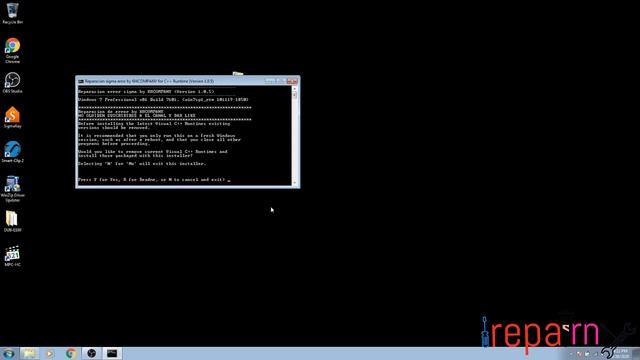Click the Show desktop button at taskbar end
This screenshot has width=640, height=360.
pos(636,353)
